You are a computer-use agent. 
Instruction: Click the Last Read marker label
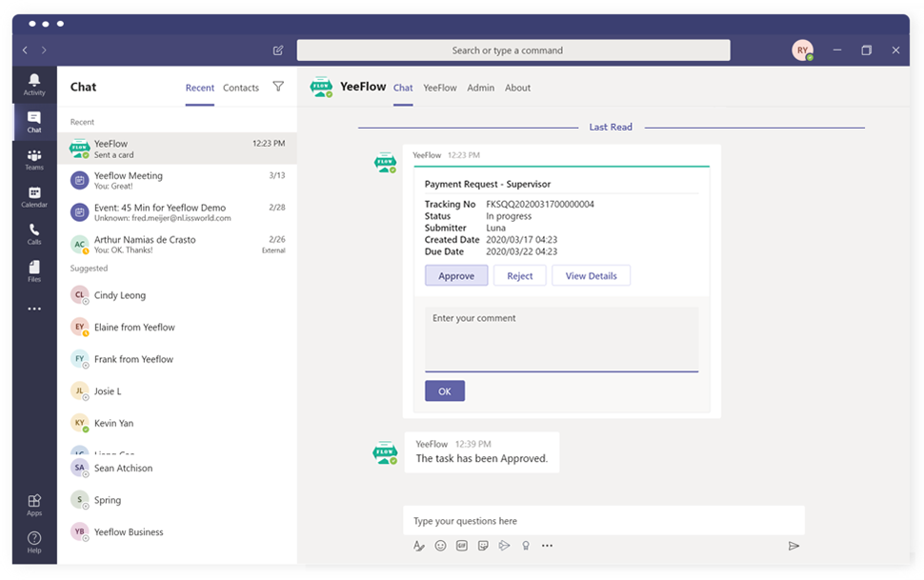611,128
